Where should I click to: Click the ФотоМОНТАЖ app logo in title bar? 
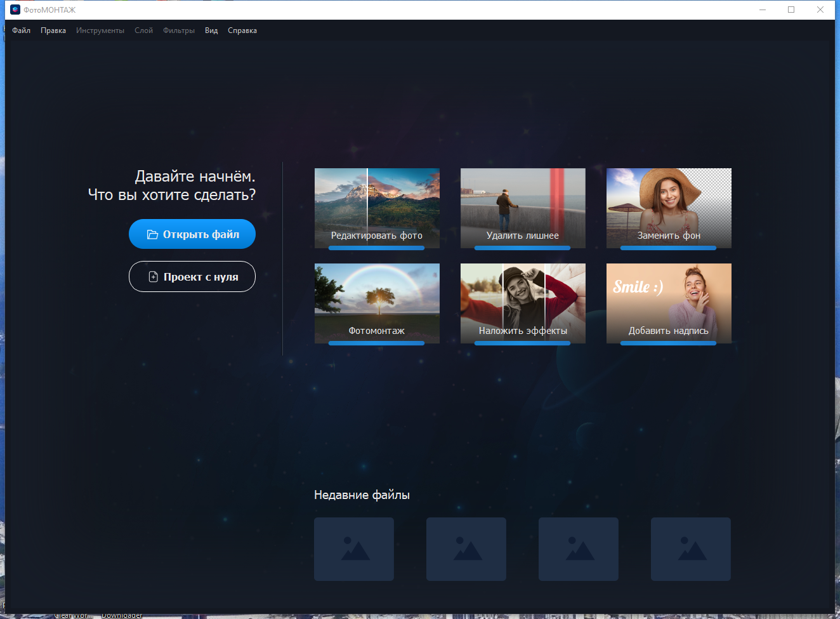(14, 10)
